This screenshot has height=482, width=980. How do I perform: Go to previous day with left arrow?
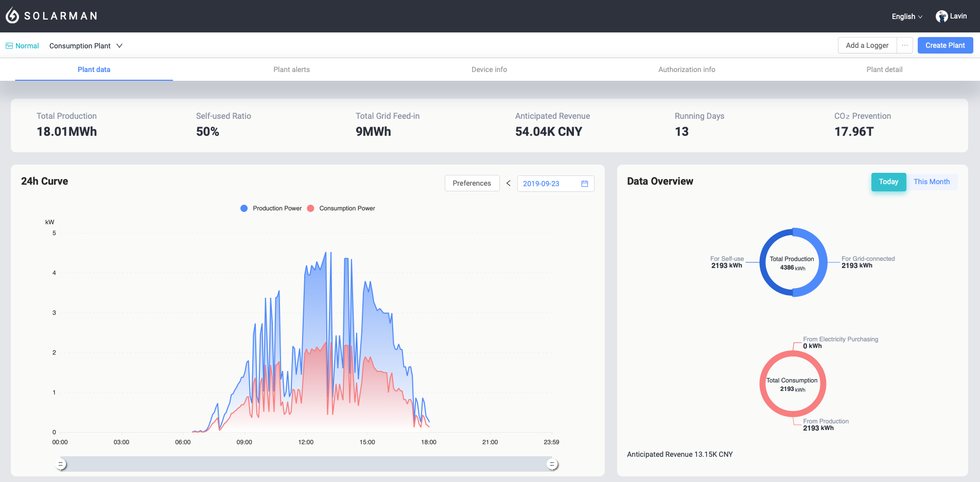pyautogui.click(x=509, y=183)
